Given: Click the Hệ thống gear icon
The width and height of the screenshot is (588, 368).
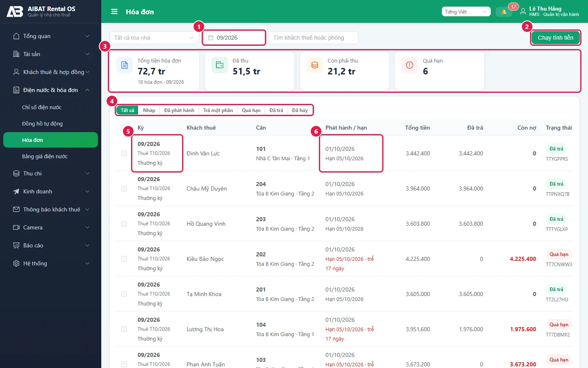Looking at the screenshot, I should pyautogui.click(x=16, y=263).
